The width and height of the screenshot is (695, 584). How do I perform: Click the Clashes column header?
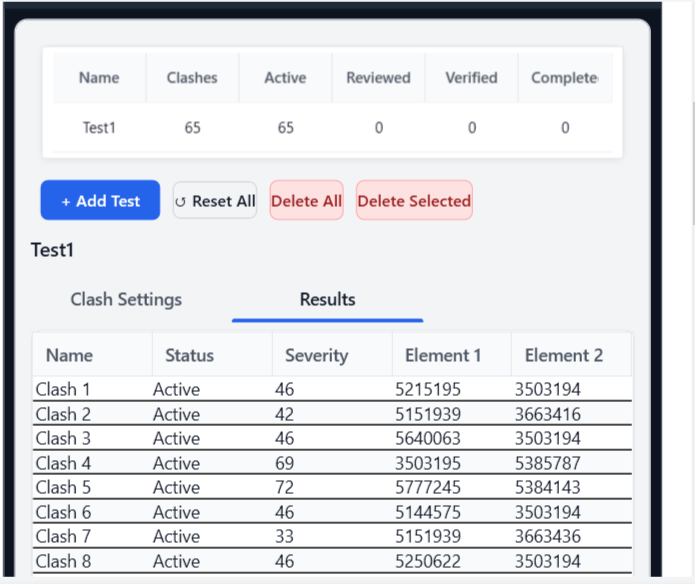pyautogui.click(x=192, y=78)
